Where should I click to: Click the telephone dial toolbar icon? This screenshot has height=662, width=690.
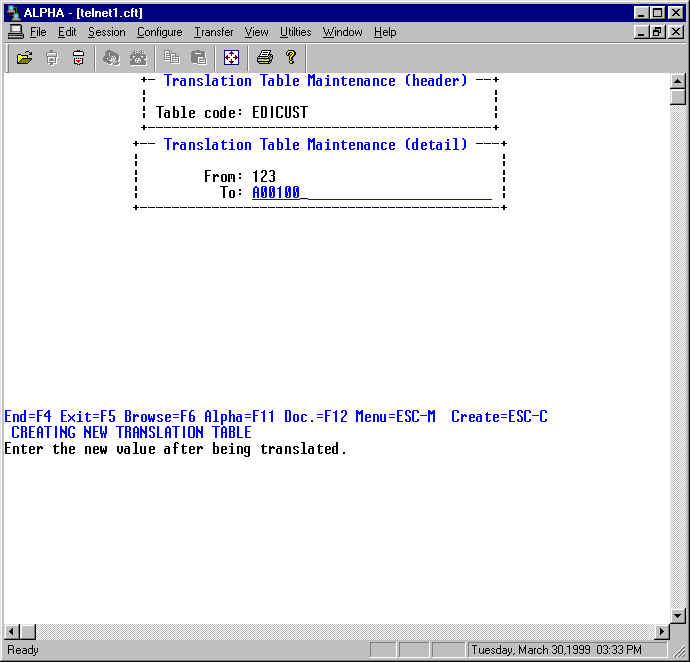[x=138, y=58]
